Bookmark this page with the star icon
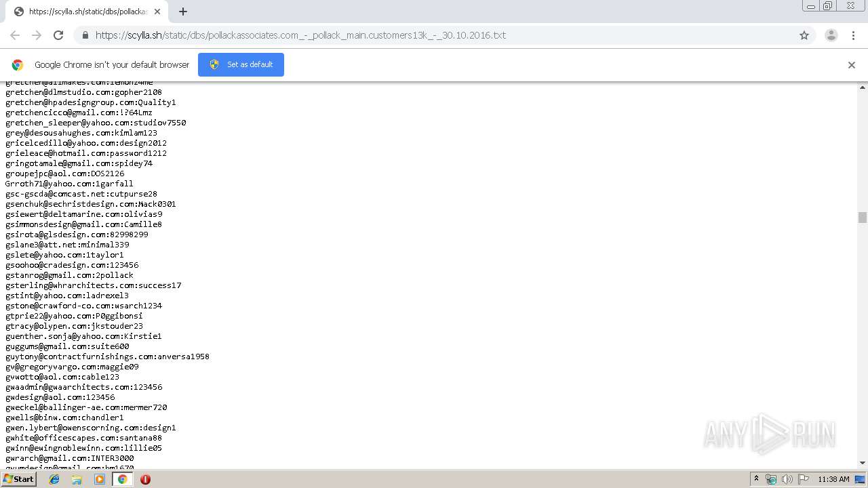Viewport: 868px width, 488px height. pos(804,35)
